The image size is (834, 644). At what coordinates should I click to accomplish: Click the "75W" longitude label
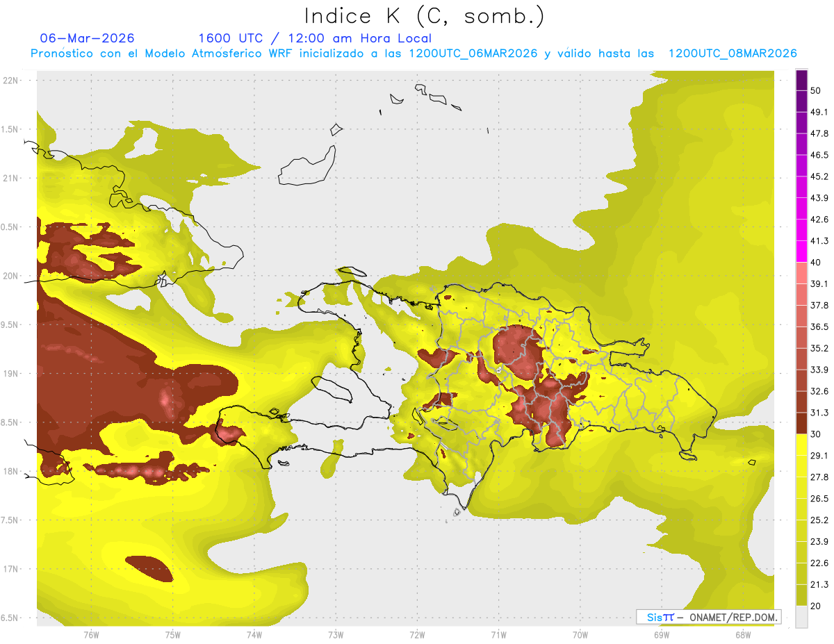click(x=173, y=634)
